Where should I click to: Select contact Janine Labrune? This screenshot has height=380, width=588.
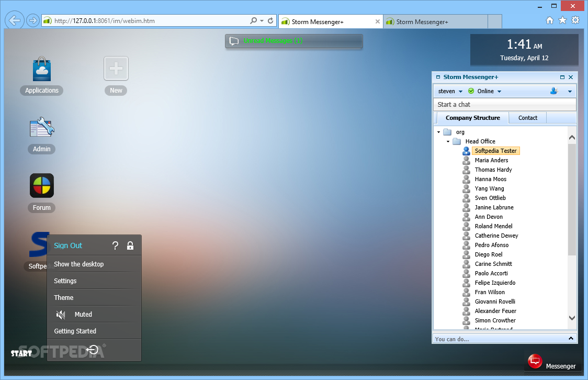[494, 207]
